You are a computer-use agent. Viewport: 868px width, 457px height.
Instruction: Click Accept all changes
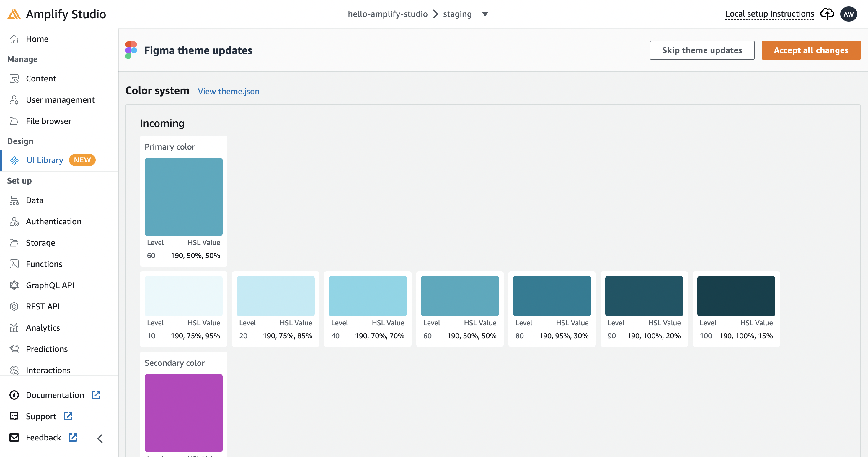coord(811,50)
